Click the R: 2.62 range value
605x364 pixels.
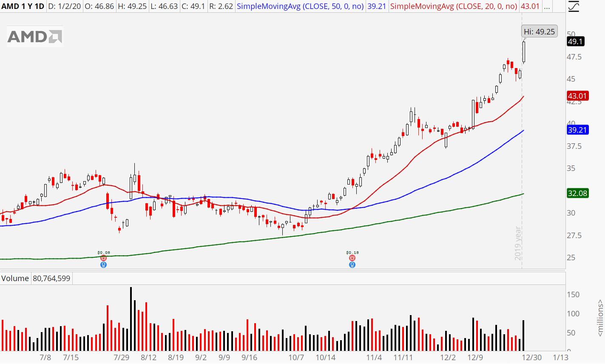pos(221,6)
